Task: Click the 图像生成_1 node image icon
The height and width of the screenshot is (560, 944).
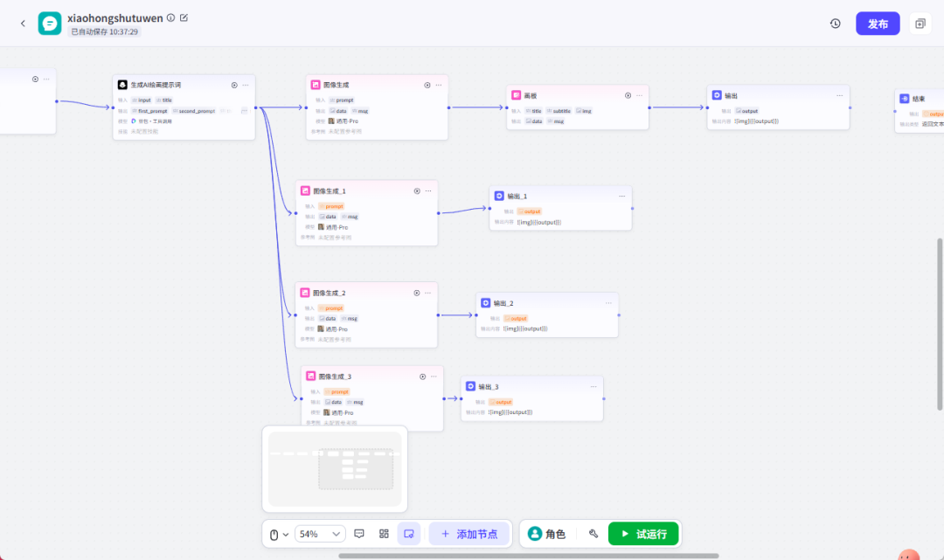Action: click(305, 190)
